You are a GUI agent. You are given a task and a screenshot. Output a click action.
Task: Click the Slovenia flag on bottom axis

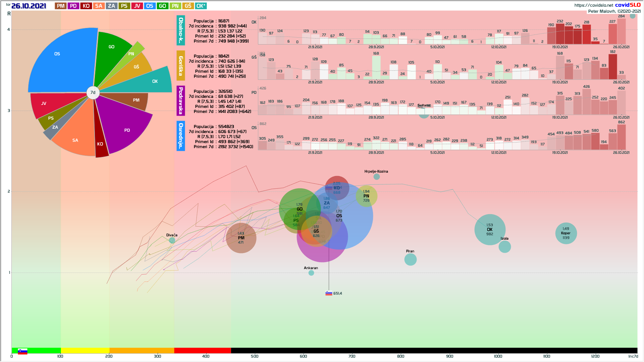click(x=22, y=351)
